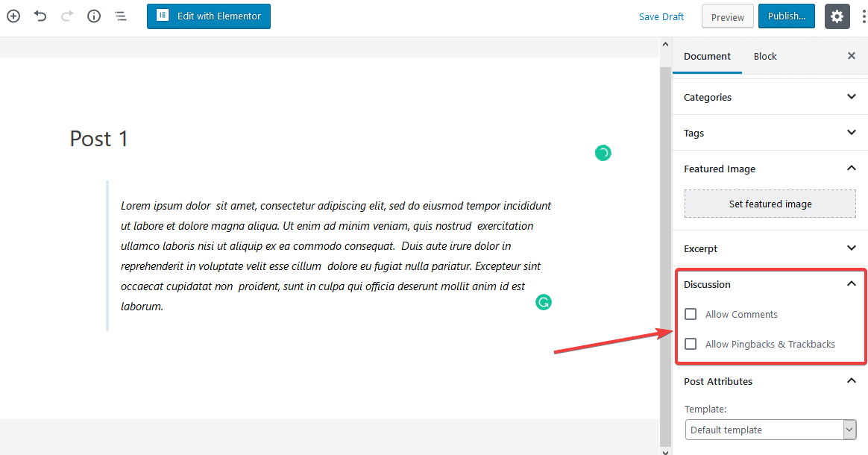Viewport: 868px width, 455px height.
Task: Switch to the Document tab
Action: [707, 56]
